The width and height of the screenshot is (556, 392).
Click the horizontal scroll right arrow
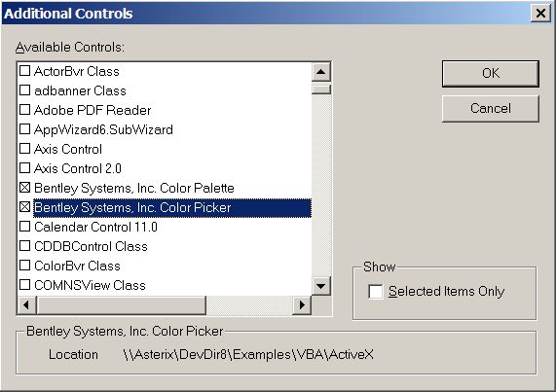pos(302,304)
